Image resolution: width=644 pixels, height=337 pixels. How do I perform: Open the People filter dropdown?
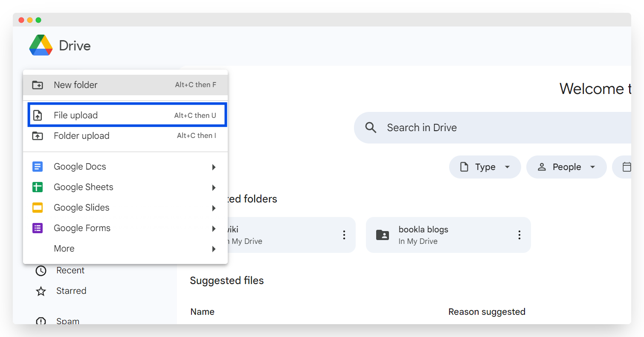pos(566,167)
